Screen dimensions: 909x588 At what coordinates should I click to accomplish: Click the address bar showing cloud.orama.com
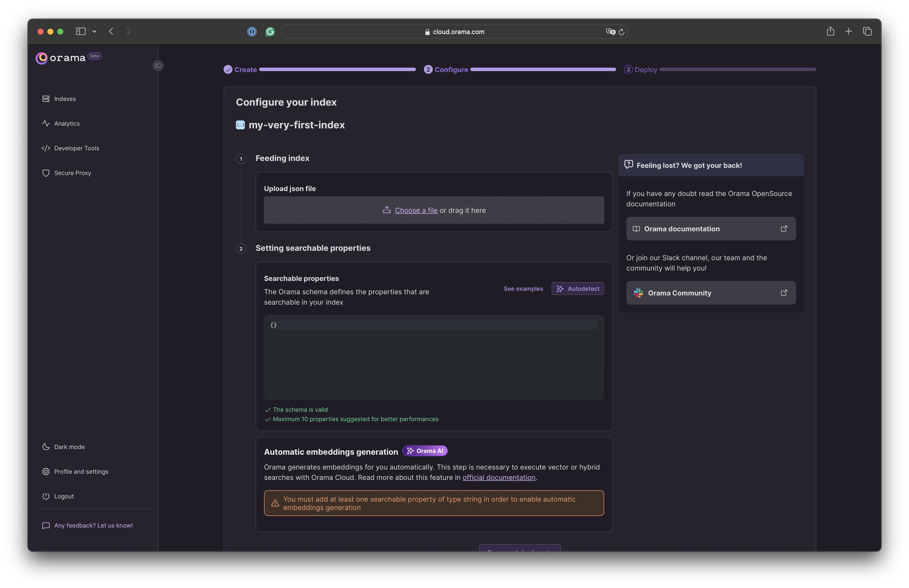pos(454,32)
